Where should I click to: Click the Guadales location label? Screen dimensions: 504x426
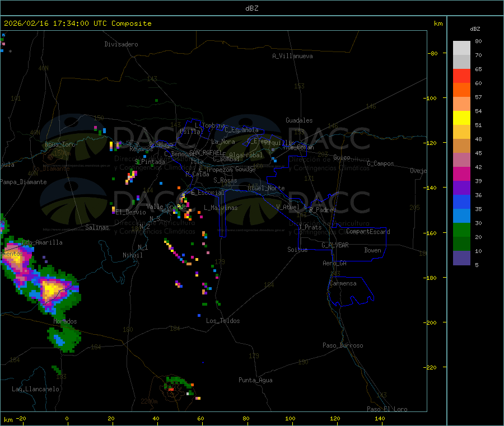tap(299, 120)
